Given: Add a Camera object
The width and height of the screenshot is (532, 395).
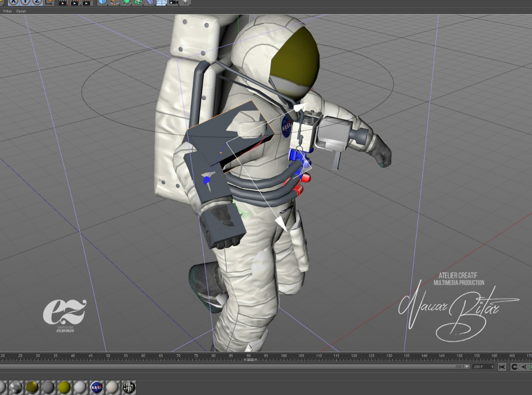Looking at the screenshot, I should click(173, 2).
